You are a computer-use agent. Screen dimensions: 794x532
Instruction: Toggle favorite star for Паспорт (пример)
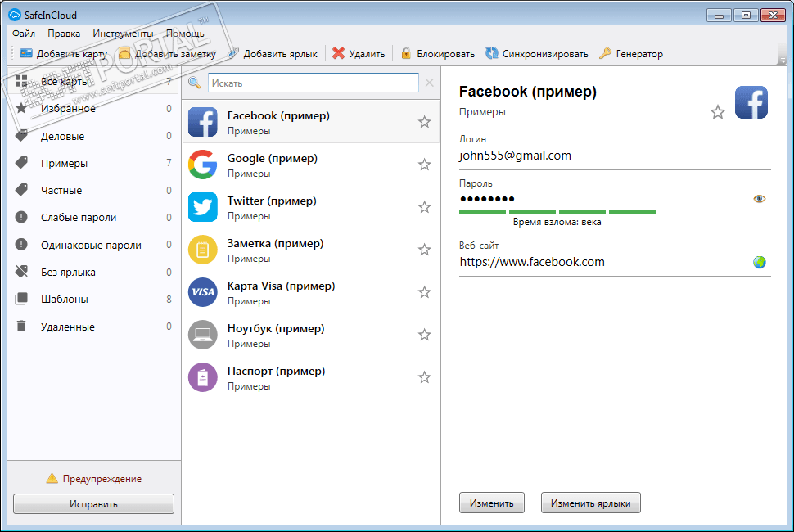(x=424, y=376)
